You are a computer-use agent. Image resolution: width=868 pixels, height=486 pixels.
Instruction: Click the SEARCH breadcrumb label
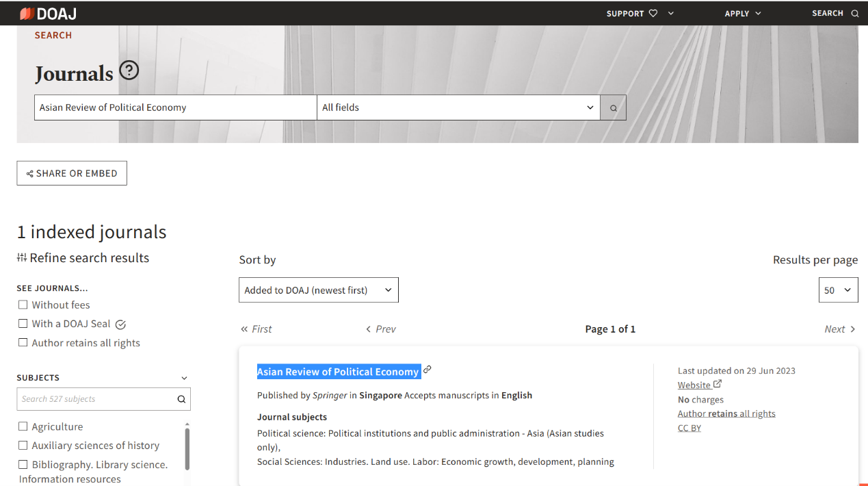(x=53, y=36)
